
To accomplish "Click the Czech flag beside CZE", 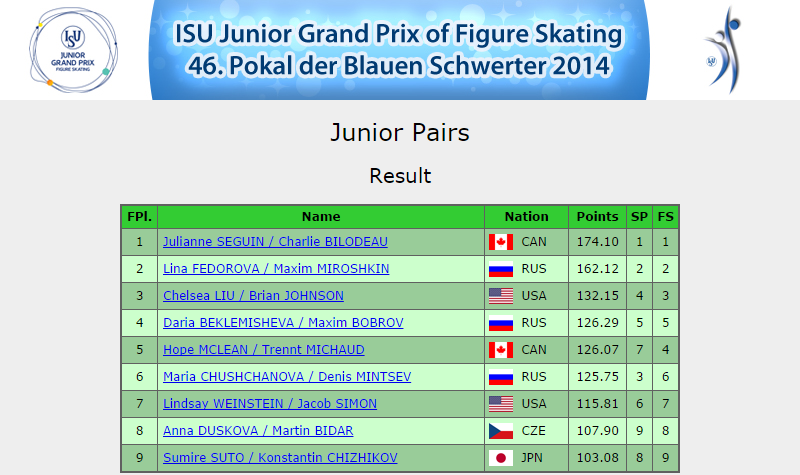I will pyautogui.click(x=501, y=431).
